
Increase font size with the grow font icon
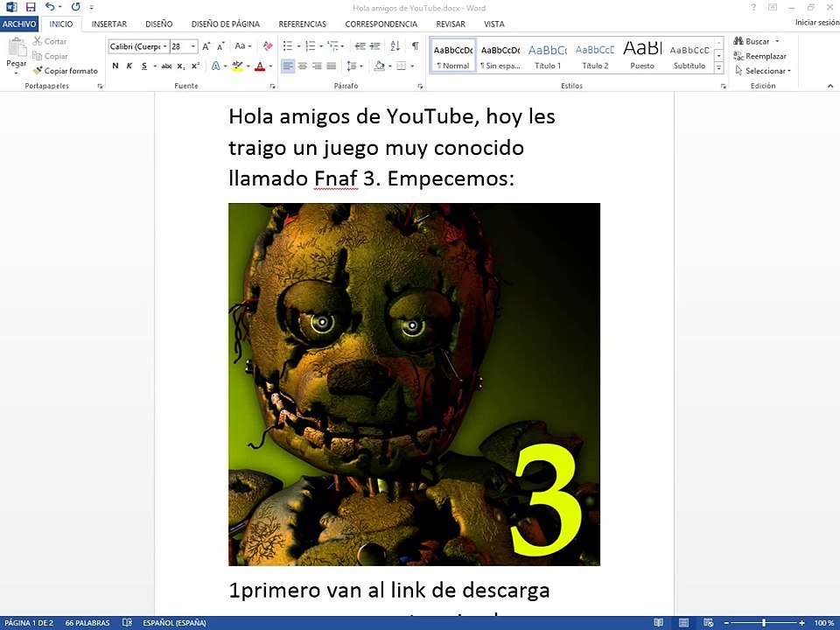[206, 46]
